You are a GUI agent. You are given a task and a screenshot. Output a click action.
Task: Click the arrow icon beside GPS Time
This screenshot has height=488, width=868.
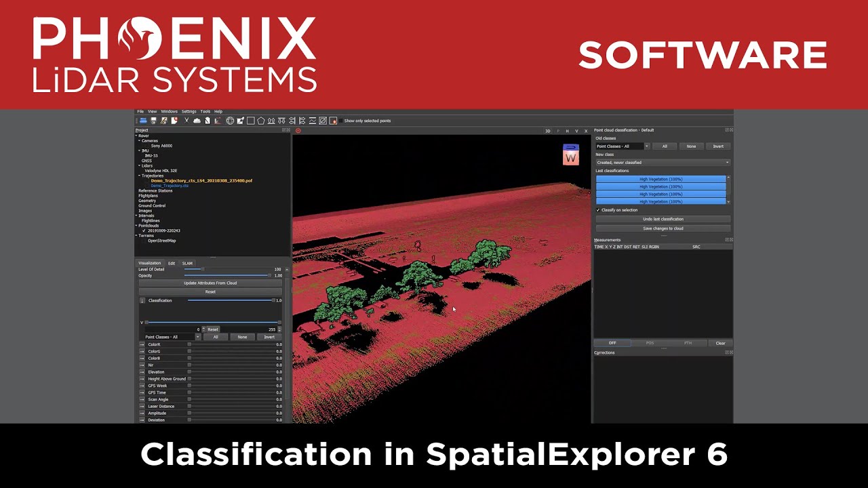[142, 392]
